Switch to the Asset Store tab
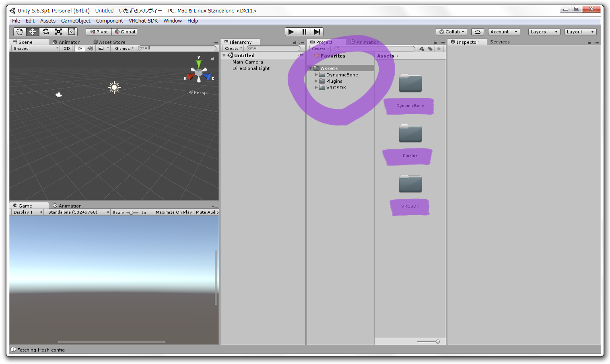The image size is (610, 364). click(x=109, y=42)
